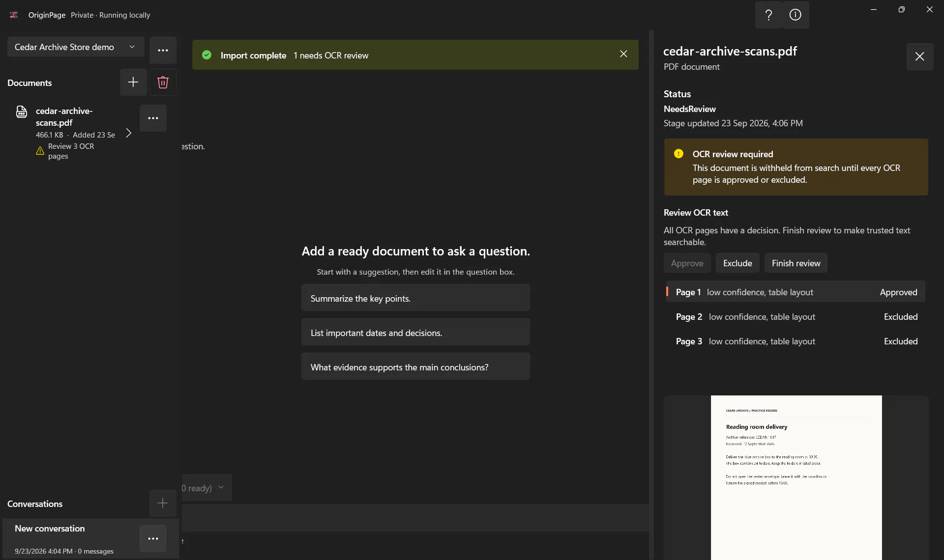
Task: Select Page 2 OCR row
Action: click(796, 317)
